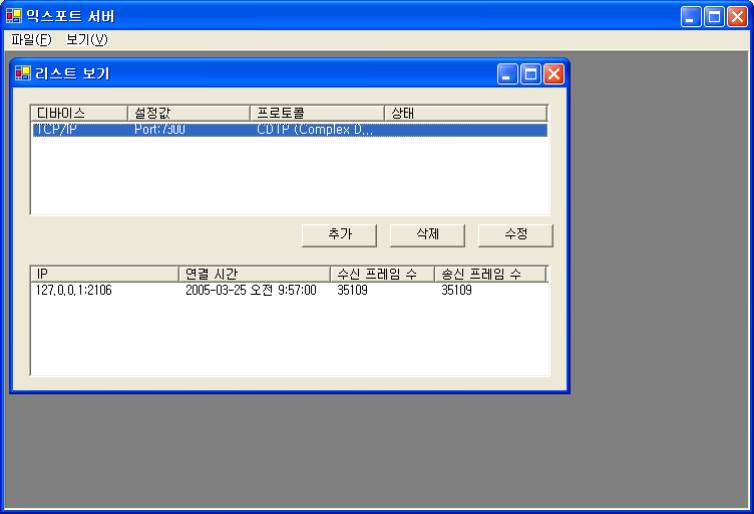The height and width of the screenshot is (514, 754).
Task: Click the 수정 button
Action: 516,235
